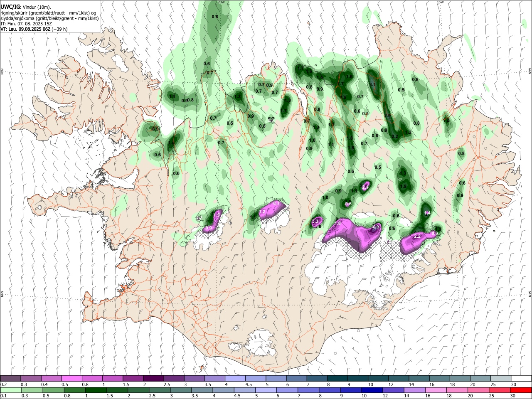Viewport: 532px width, 399px height.
Task: Click the 20W longitude label
Action: pyautogui.click(x=221, y=2)
